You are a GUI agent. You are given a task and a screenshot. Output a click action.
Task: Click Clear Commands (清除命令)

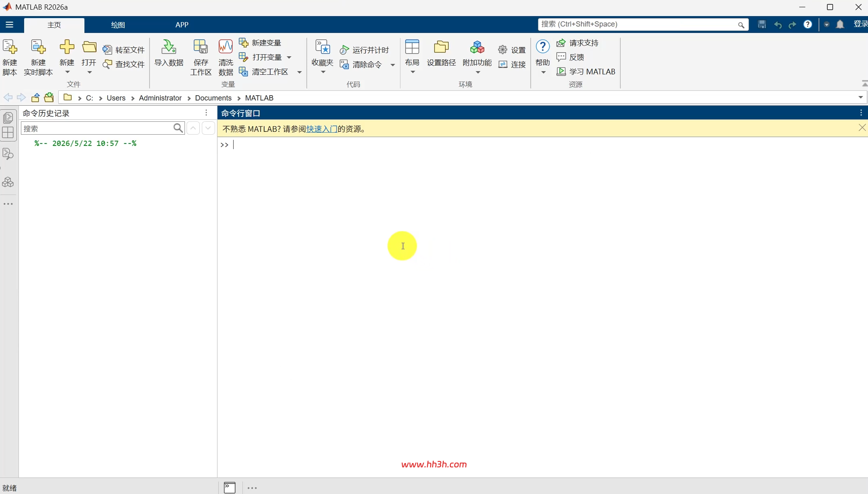(x=361, y=64)
